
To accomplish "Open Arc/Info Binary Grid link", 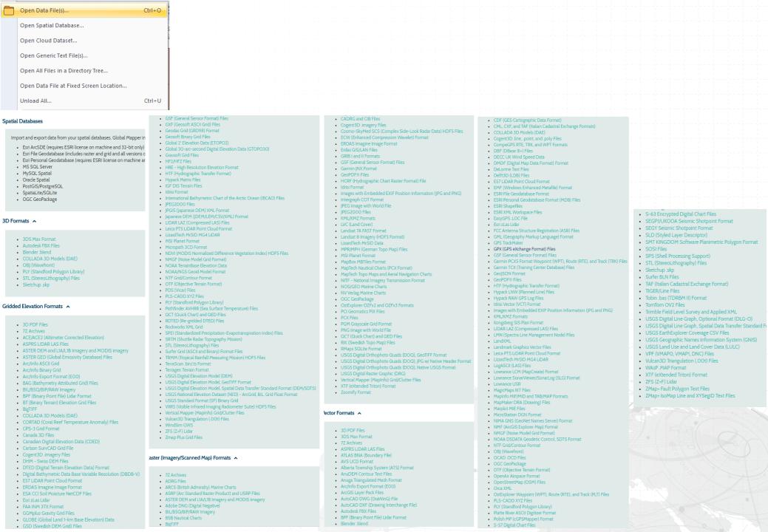I will [41, 370].
